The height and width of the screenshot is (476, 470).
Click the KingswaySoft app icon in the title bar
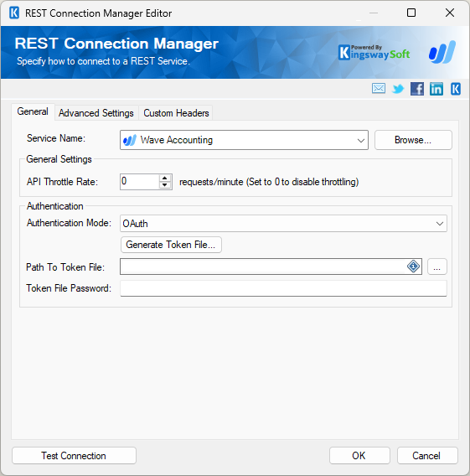point(14,13)
